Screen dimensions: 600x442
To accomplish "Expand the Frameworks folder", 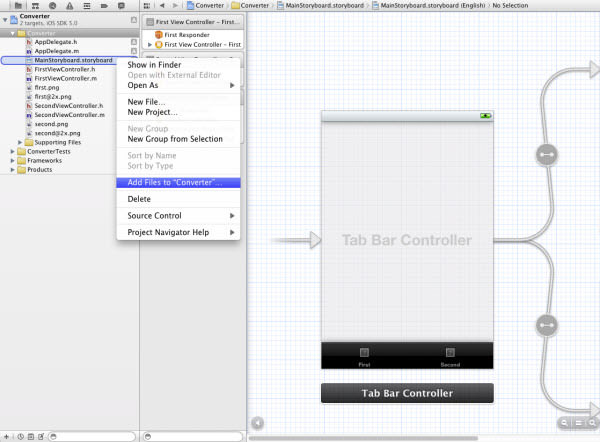I will coord(13,161).
